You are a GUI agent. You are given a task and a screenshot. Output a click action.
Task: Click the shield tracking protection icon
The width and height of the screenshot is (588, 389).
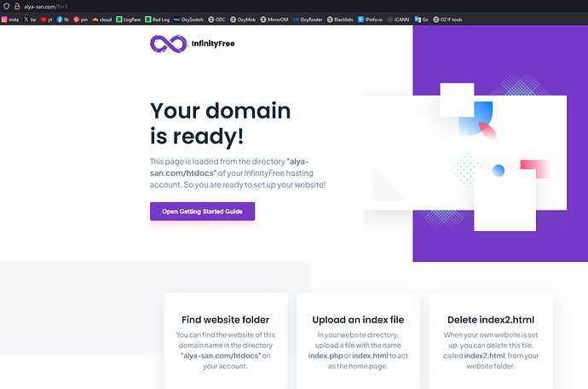pos(6,6)
